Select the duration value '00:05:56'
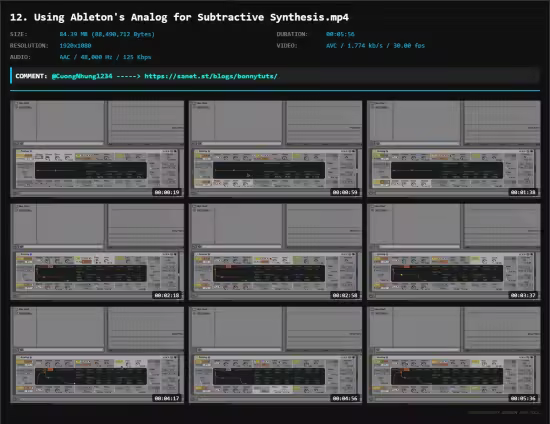Screen dimensions: 550x424 340,34
